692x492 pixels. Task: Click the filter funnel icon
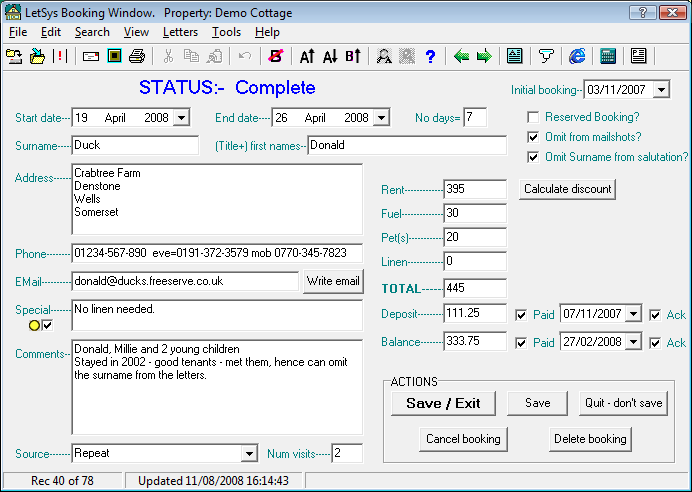(x=546, y=56)
